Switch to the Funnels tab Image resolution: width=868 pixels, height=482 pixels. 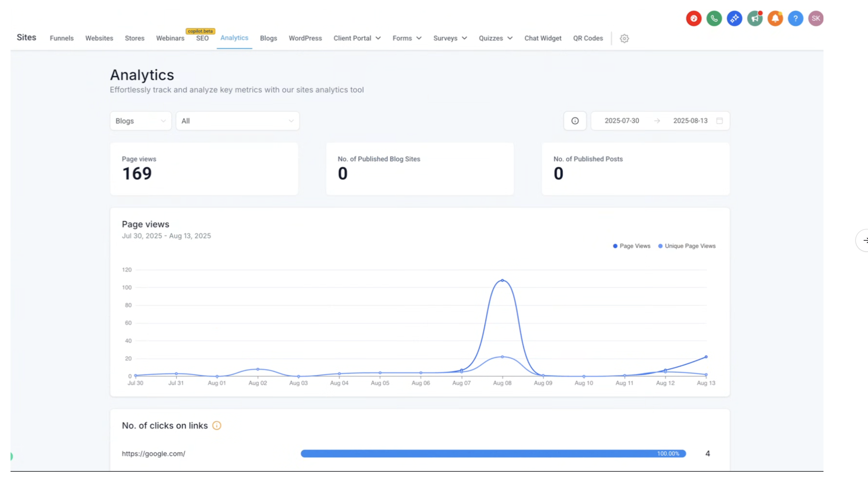(62, 38)
